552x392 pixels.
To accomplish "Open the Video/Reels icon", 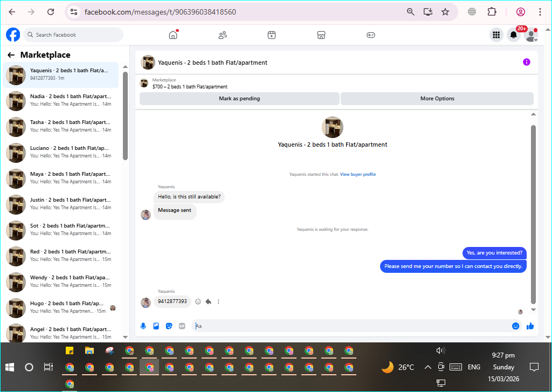I will click(272, 35).
